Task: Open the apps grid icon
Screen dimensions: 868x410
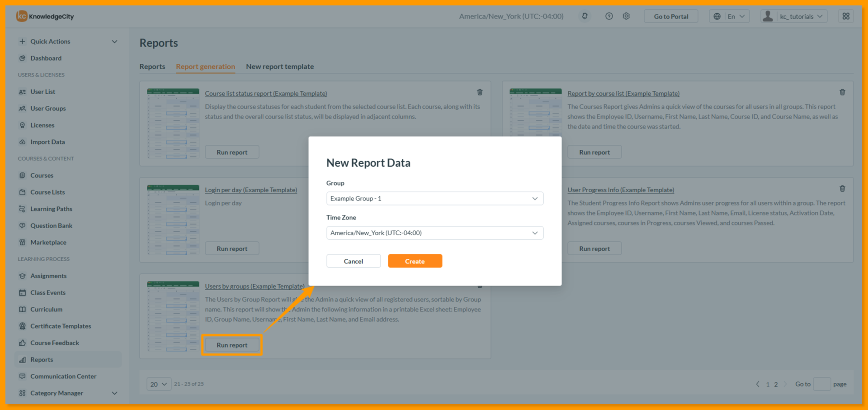Action: pyautogui.click(x=846, y=16)
